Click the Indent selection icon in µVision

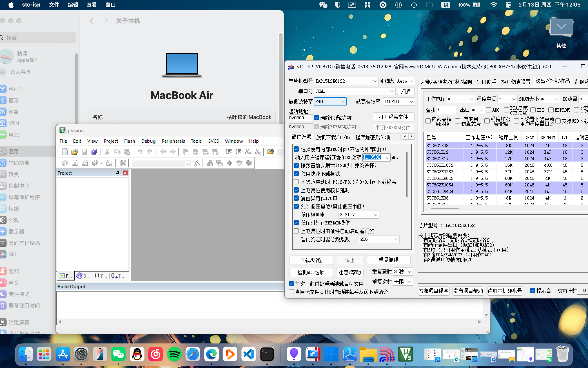coord(228,152)
